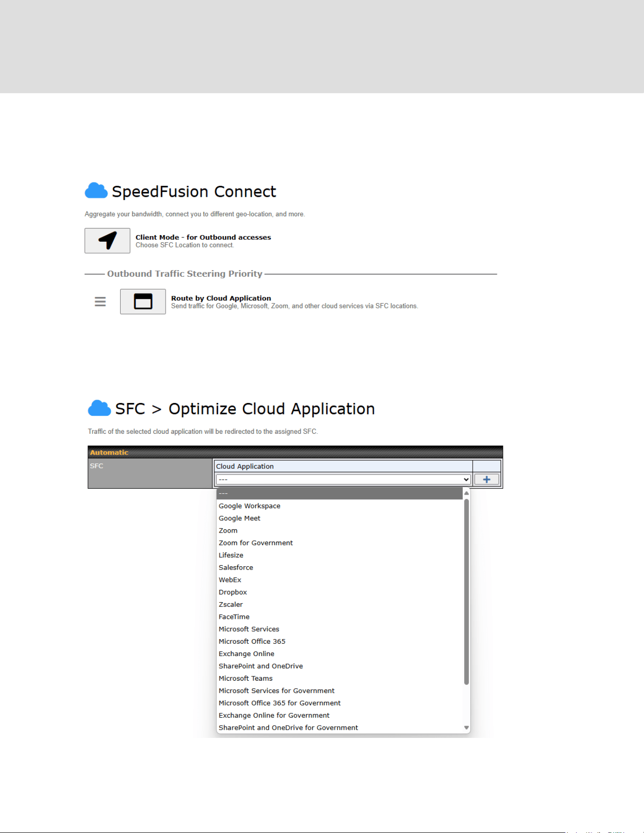Click the blue plus add button
Image resolution: width=644 pixels, height=833 pixels.
[486, 479]
